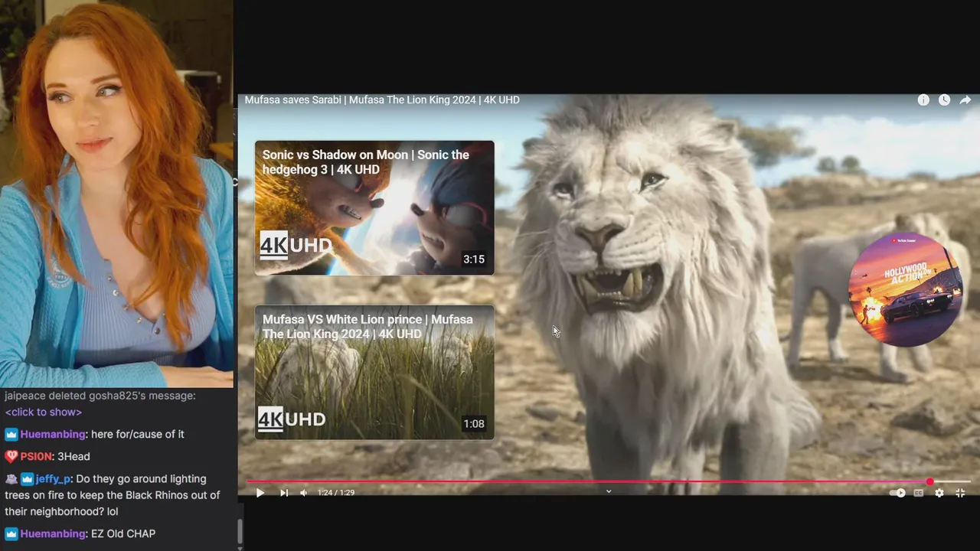Viewport: 980px width, 551px height.
Task: Click the Mufasa saves Sarabi video title
Action: pos(382,100)
